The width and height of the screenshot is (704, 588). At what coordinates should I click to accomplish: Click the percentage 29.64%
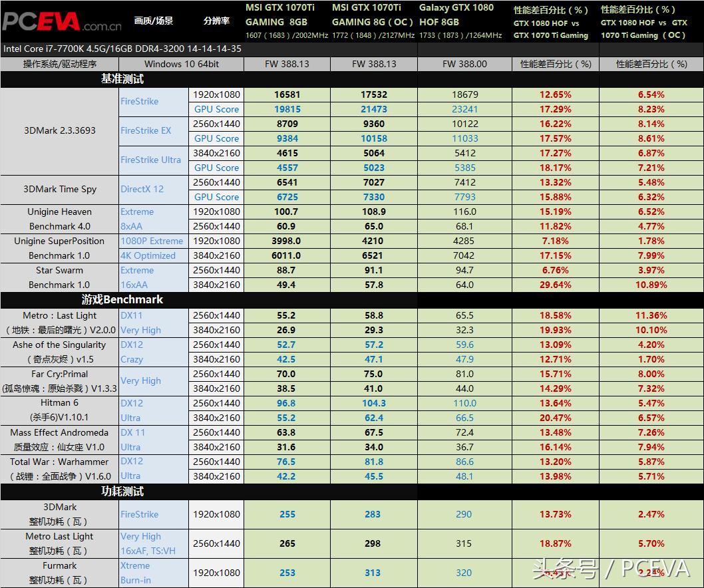tap(556, 285)
